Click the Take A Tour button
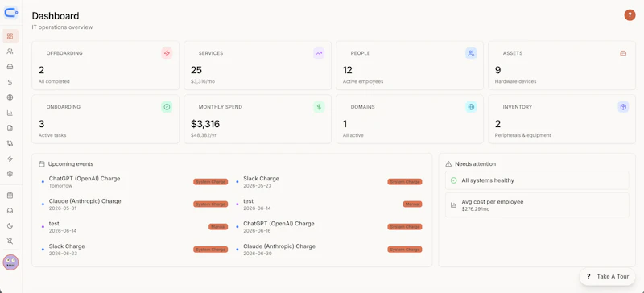The height and width of the screenshot is (293, 644). tap(608, 277)
